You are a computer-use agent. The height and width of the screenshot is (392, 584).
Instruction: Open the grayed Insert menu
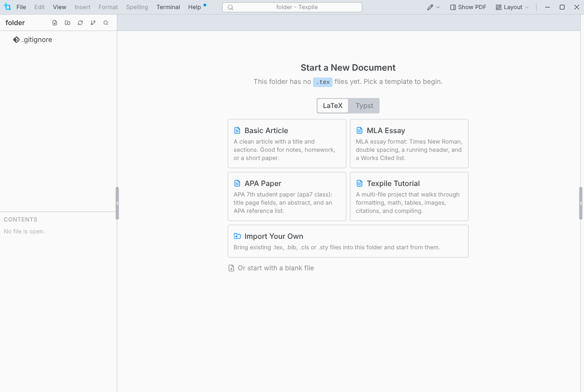83,7
